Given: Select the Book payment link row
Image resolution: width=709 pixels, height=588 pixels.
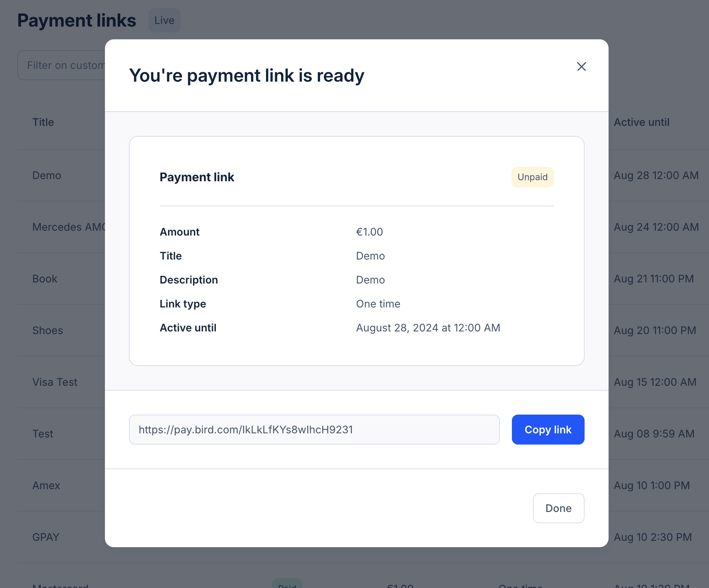Looking at the screenshot, I should 45,279.
